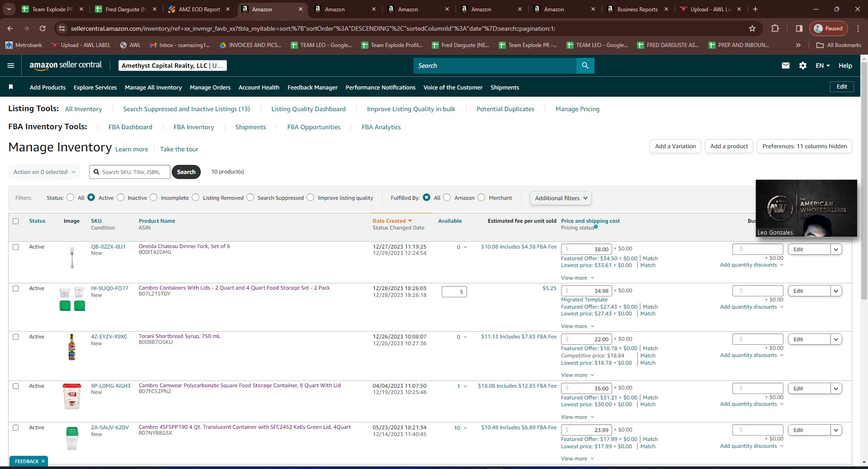Screen dimensions: 868x469
Task: Click the bookmark flag icon in nav bar
Action: click(x=11, y=87)
